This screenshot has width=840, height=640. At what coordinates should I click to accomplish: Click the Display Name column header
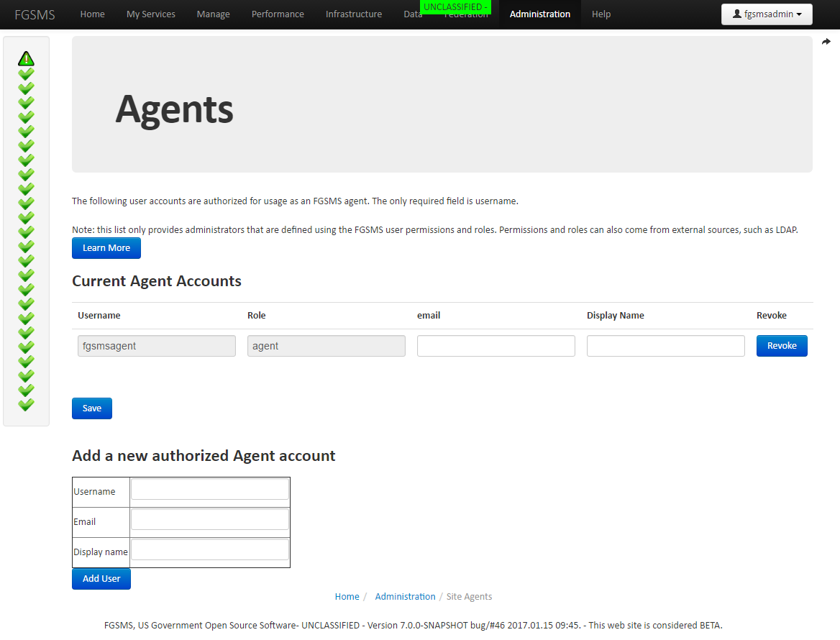coord(615,316)
